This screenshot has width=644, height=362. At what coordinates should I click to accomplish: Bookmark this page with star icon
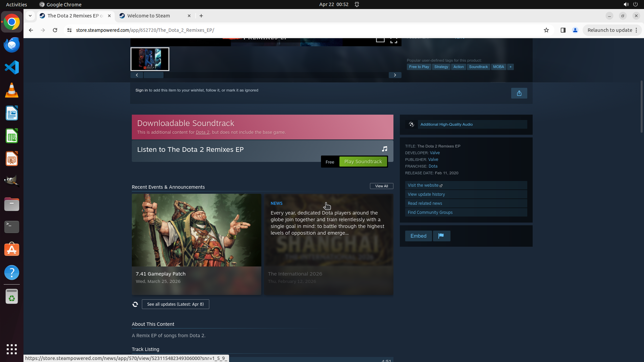pos(546,30)
